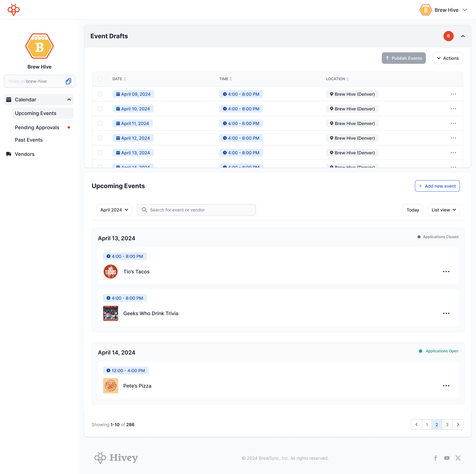This screenshot has width=476, height=474.
Task: Go to page 3
Action: pyautogui.click(x=447, y=424)
